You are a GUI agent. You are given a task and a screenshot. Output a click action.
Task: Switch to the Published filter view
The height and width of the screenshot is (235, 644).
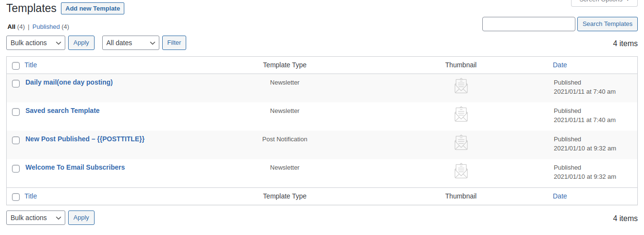click(46, 27)
